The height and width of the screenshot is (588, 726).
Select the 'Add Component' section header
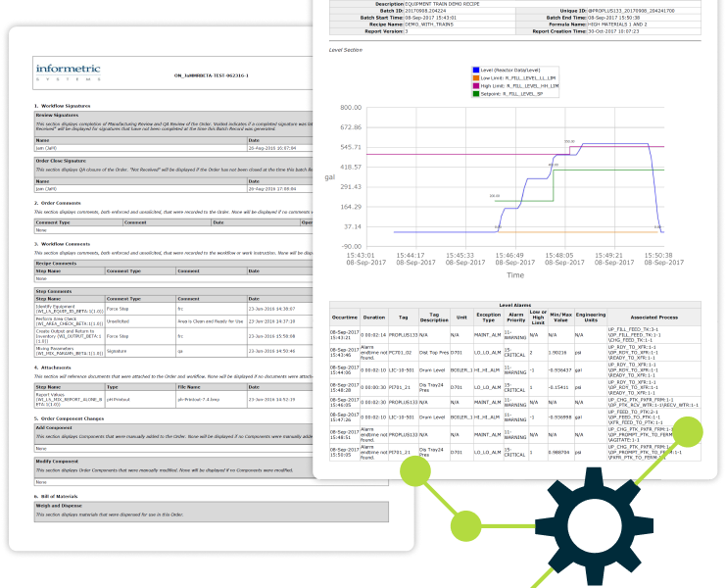click(x=54, y=428)
